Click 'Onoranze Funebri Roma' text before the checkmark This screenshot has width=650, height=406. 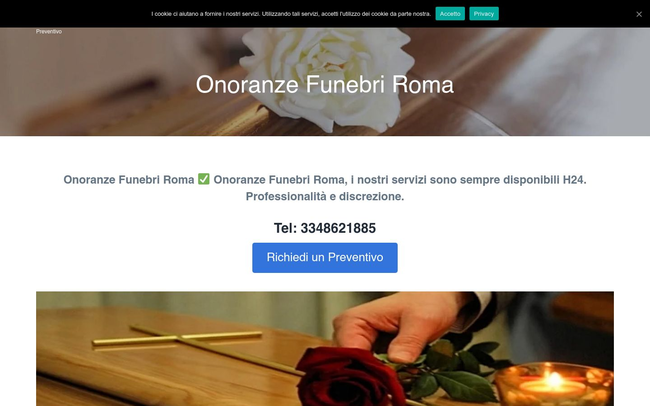129,180
